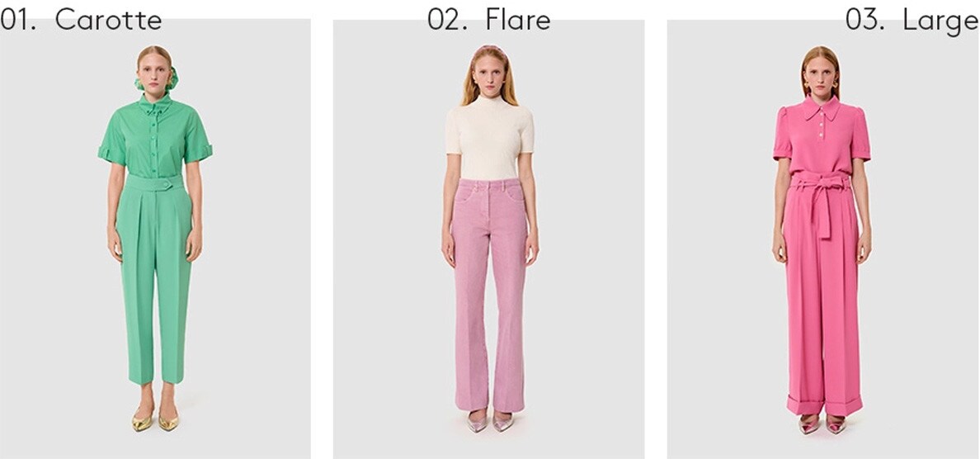The image size is (980, 459).
Task: Open the 01. Carotte heading link
Action: [81, 19]
